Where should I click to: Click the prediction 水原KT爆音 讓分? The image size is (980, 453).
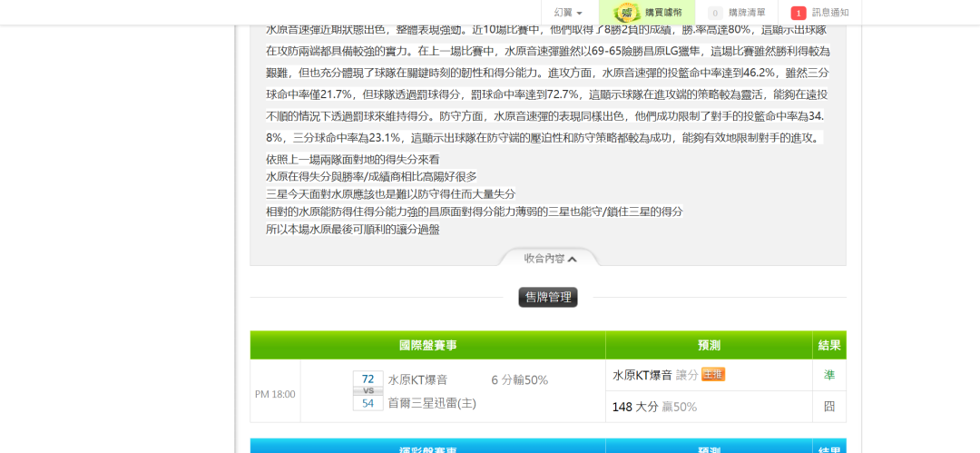pyautogui.click(x=655, y=375)
